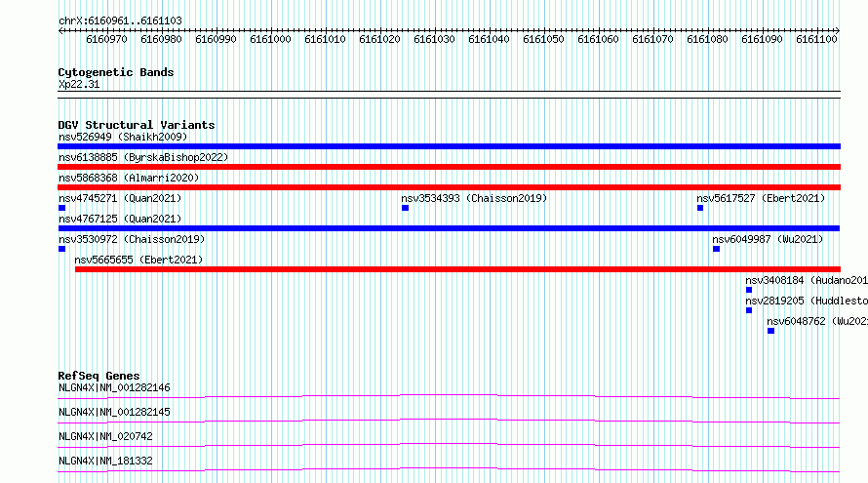Click the NM_001282145 magenta gene track line
Image resolution: width=868 pixels, height=483 pixels.
tap(449, 421)
